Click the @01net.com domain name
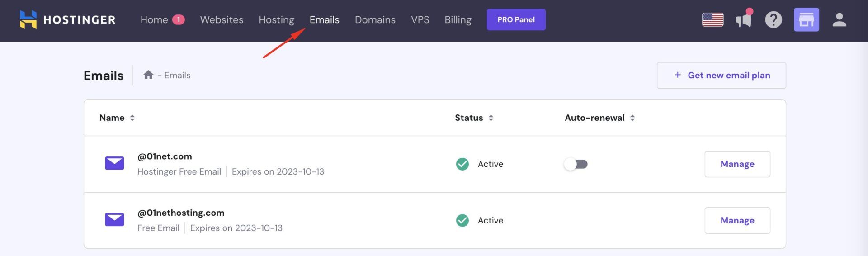This screenshot has width=868, height=256. (x=165, y=156)
